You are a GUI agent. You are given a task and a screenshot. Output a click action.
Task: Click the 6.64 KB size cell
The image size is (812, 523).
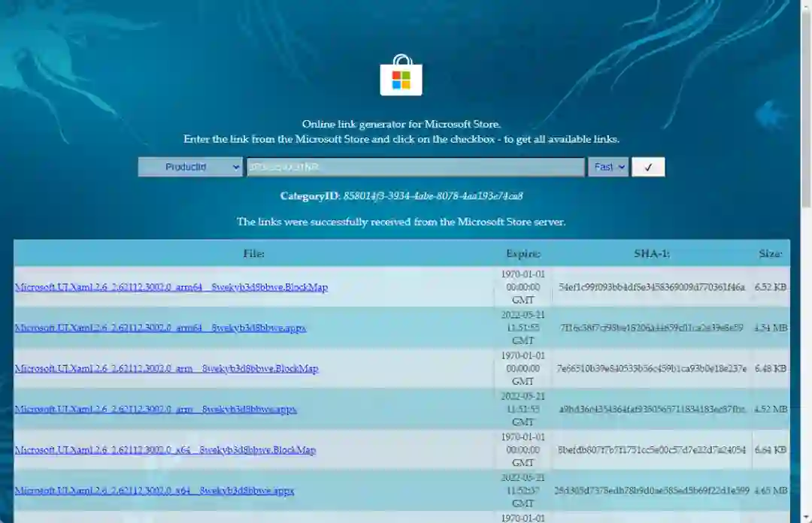tap(771, 450)
